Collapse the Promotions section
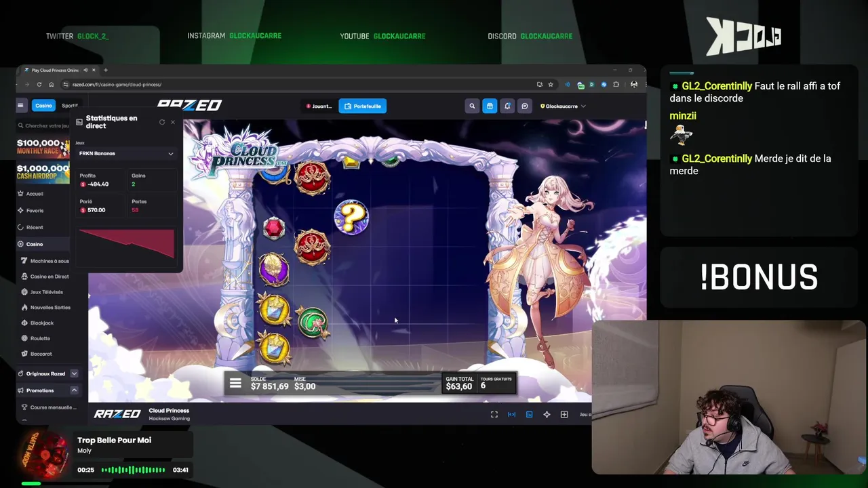 pos(74,390)
